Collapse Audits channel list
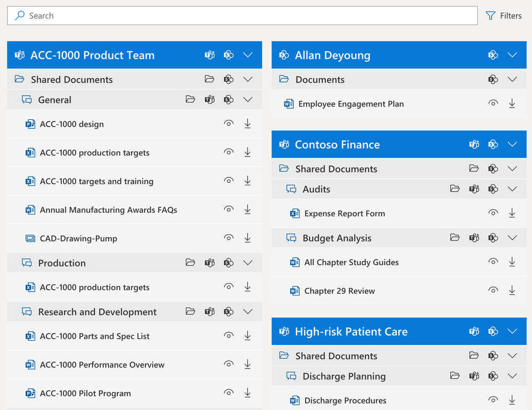Image resolution: width=532 pixels, height=410 pixels. pyautogui.click(x=512, y=189)
